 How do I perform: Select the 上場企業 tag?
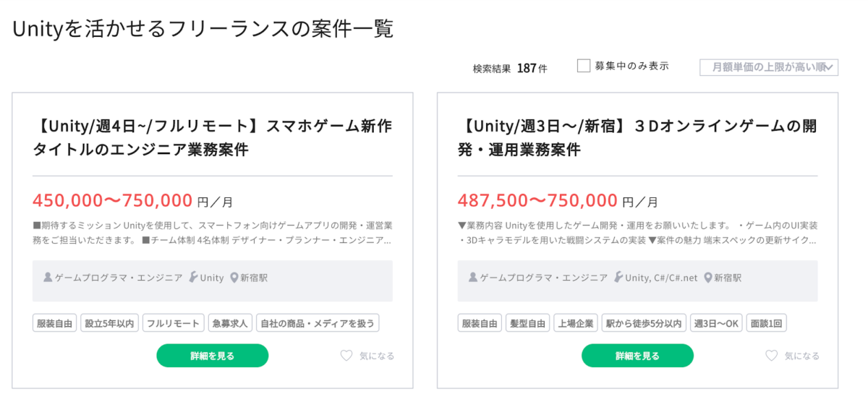[575, 323]
